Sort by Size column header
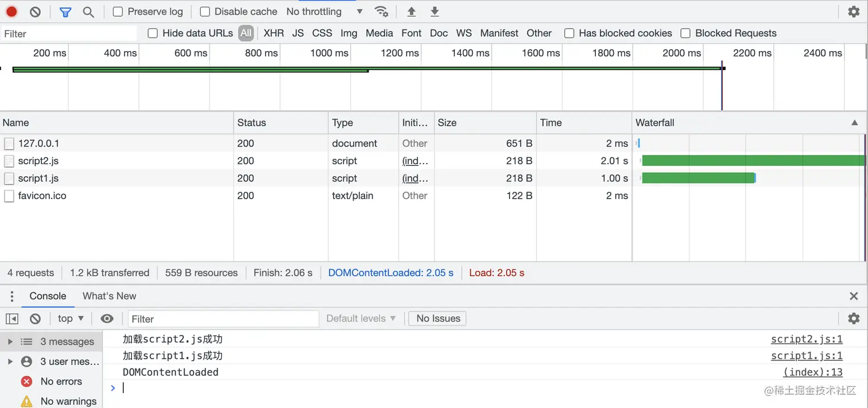 click(x=485, y=123)
